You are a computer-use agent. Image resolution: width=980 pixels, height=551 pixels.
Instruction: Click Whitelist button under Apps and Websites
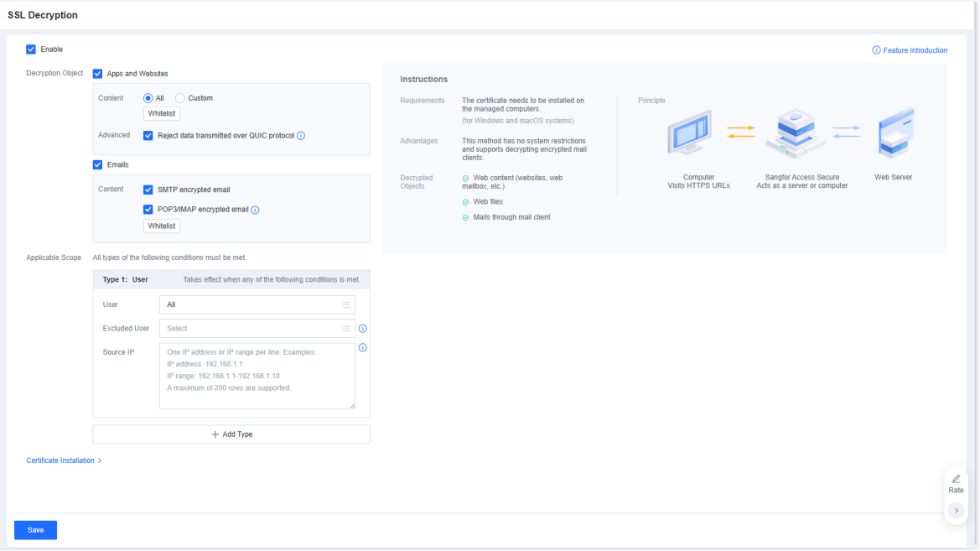[162, 114]
